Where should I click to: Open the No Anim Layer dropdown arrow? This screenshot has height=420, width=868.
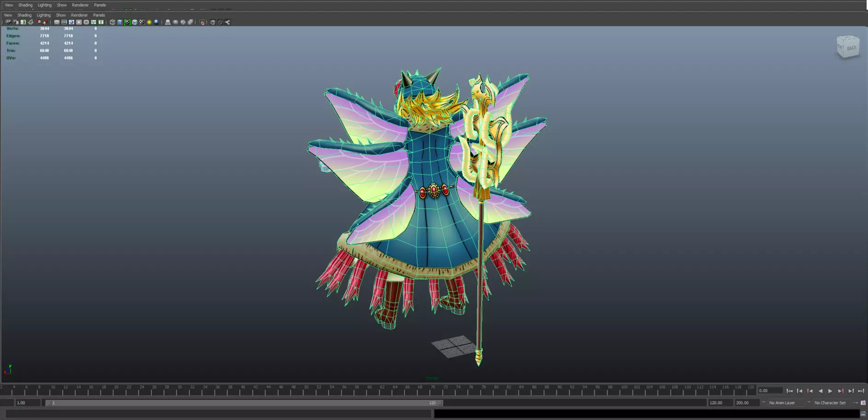(x=764, y=402)
